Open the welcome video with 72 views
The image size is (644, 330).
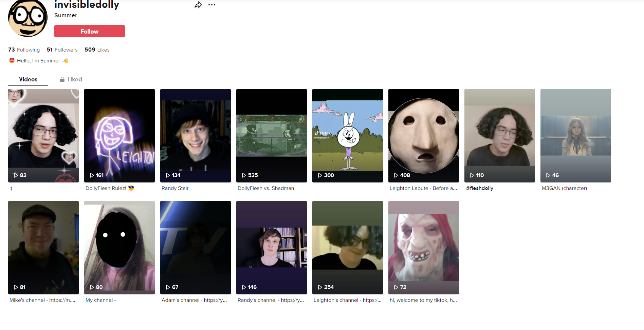(424, 248)
